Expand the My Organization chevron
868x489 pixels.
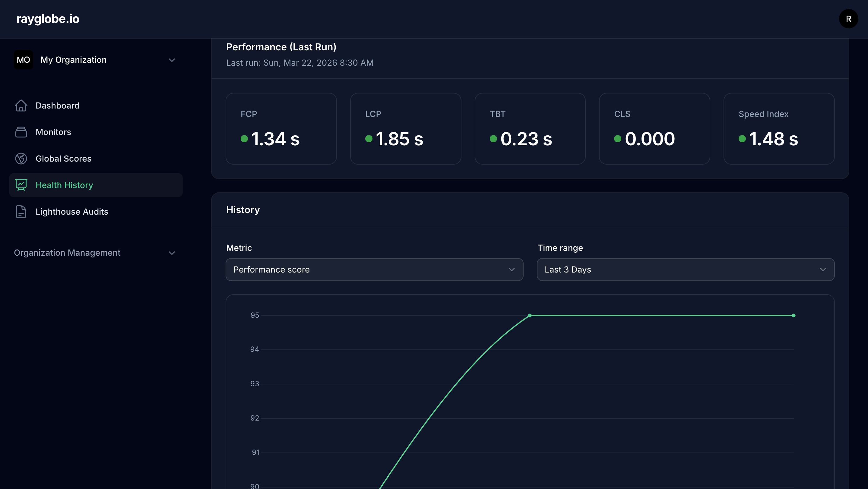tap(172, 60)
